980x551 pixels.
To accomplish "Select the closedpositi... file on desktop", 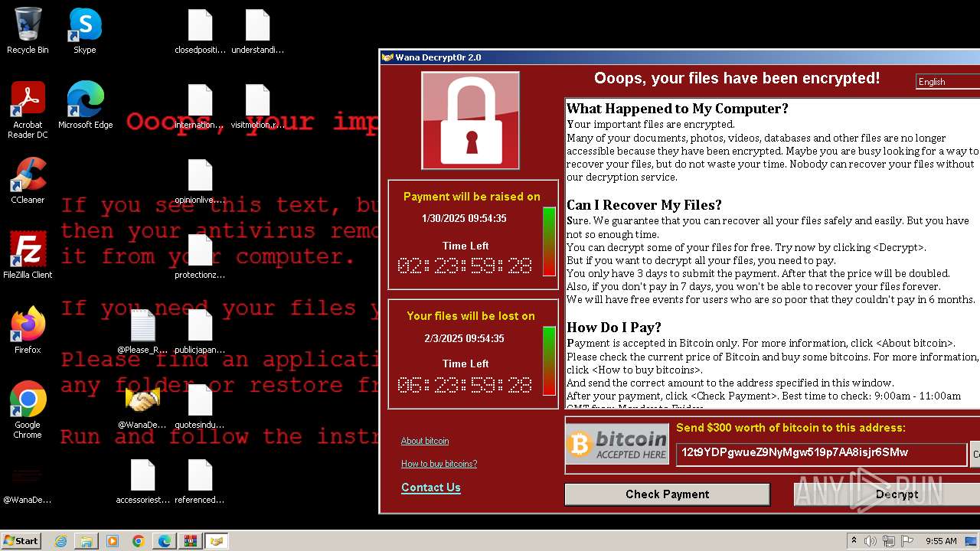I will [200, 31].
